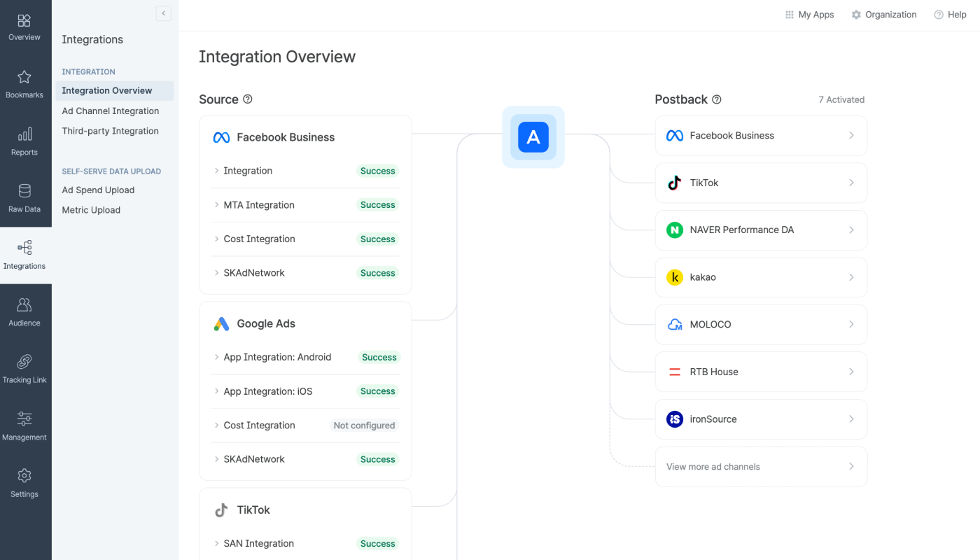Click the help icon next to Postback
The width and height of the screenshot is (980, 560).
[x=716, y=99]
